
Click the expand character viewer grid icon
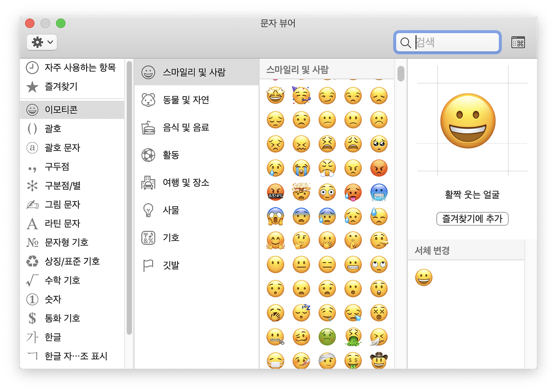[518, 42]
